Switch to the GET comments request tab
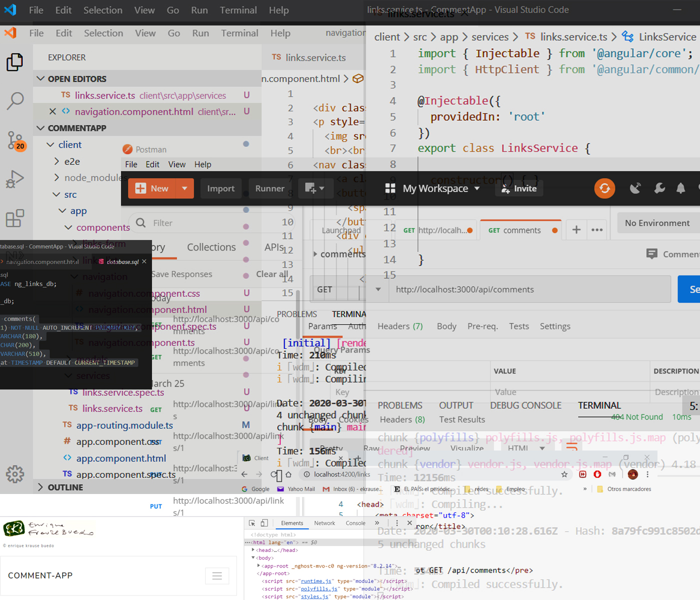This screenshot has width=700, height=600. pyautogui.click(x=520, y=230)
